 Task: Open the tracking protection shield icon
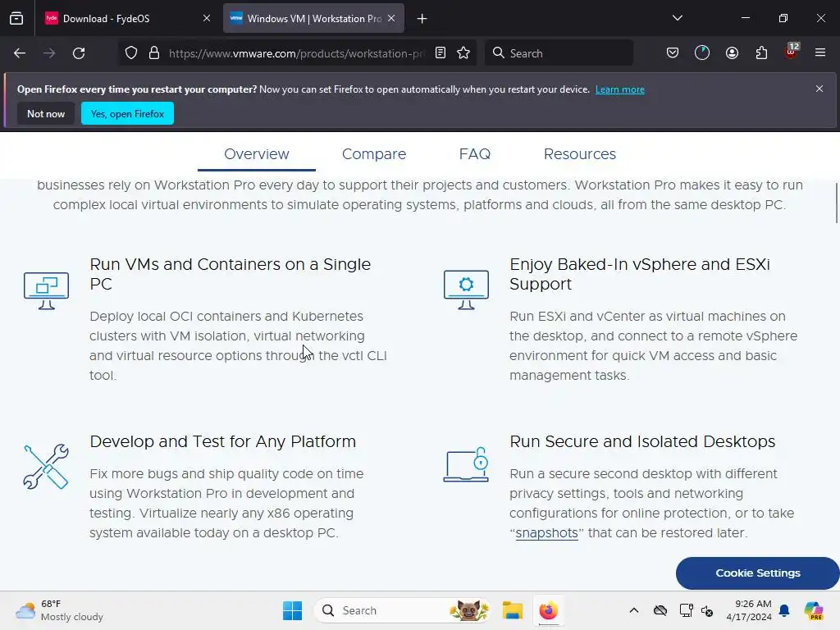point(131,53)
